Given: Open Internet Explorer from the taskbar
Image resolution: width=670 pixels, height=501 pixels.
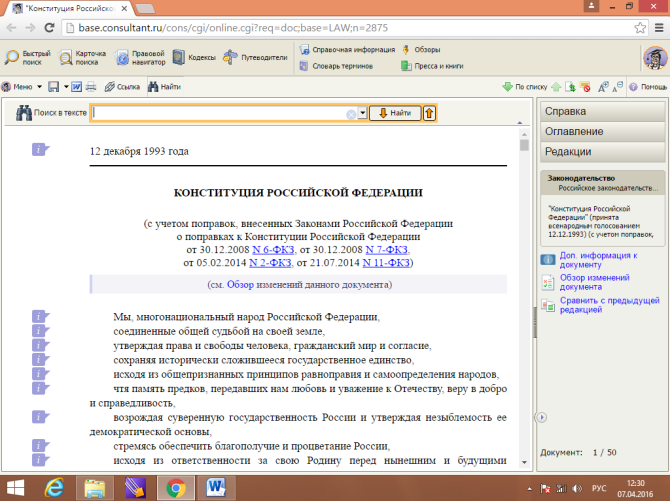Looking at the screenshot, I should 55,488.
